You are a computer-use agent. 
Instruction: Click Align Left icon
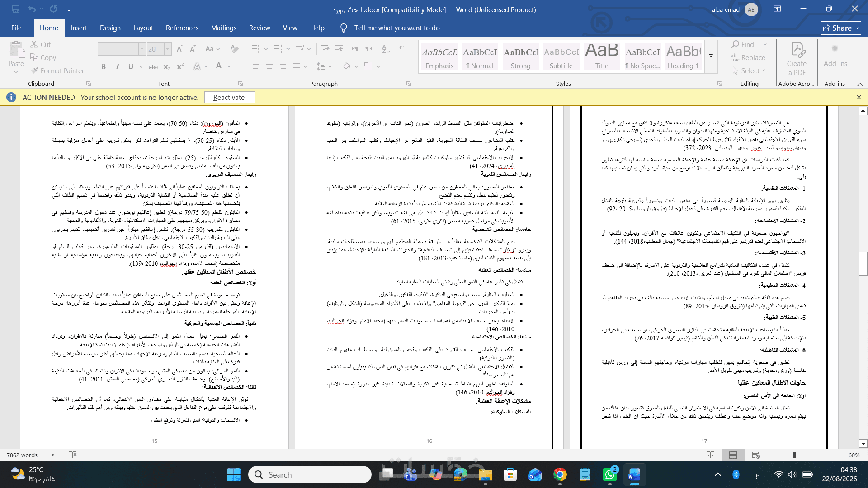255,66
